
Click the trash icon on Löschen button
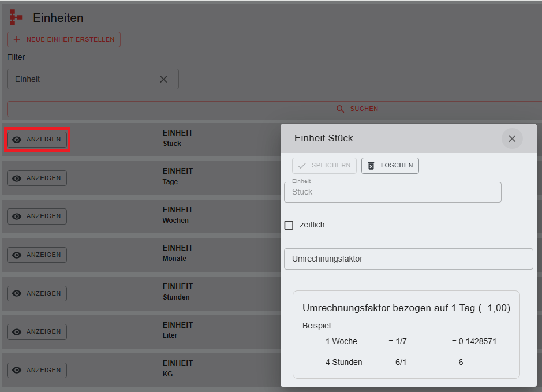point(371,166)
